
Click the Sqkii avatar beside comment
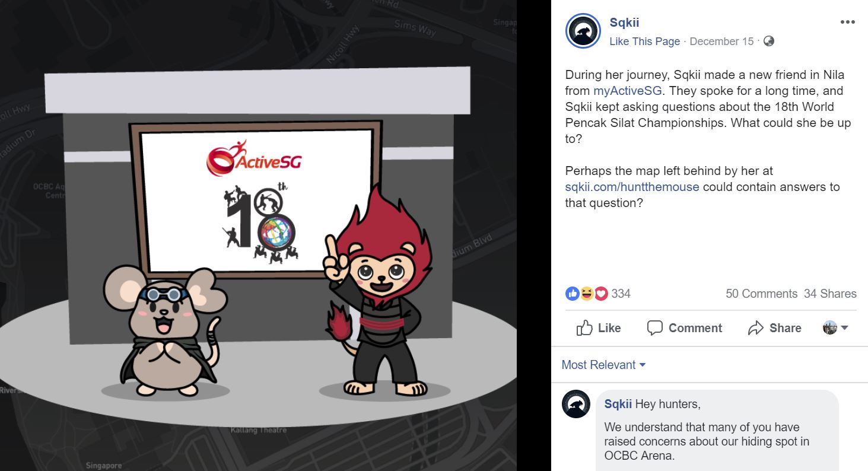pos(576,404)
